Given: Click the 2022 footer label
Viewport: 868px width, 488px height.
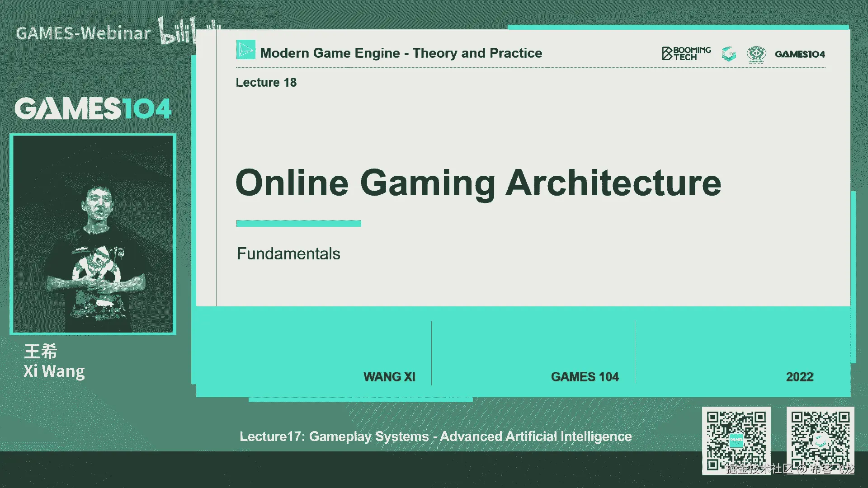Looking at the screenshot, I should click(799, 377).
